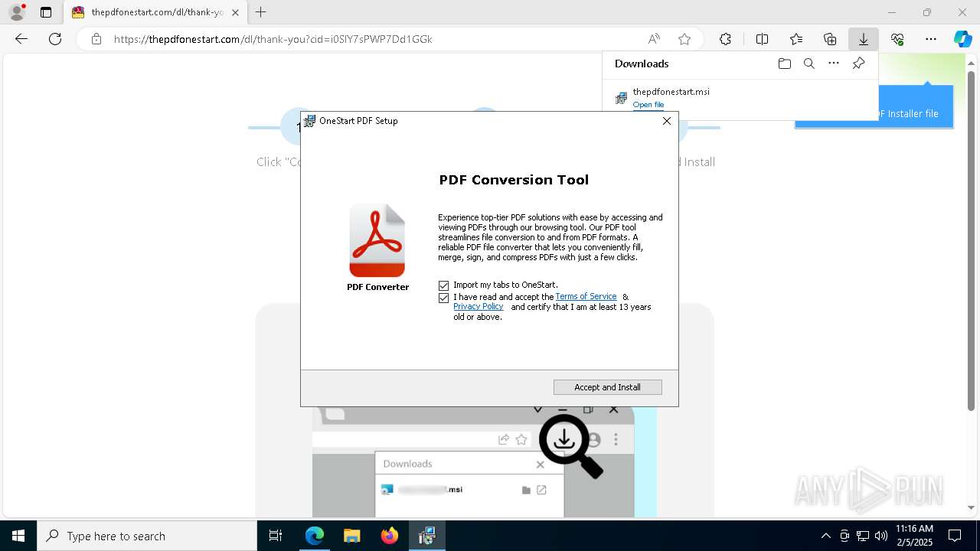The width and height of the screenshot is (980, 551).
Task: Launch Firefox from taskbar
Action: click(390, 536)
